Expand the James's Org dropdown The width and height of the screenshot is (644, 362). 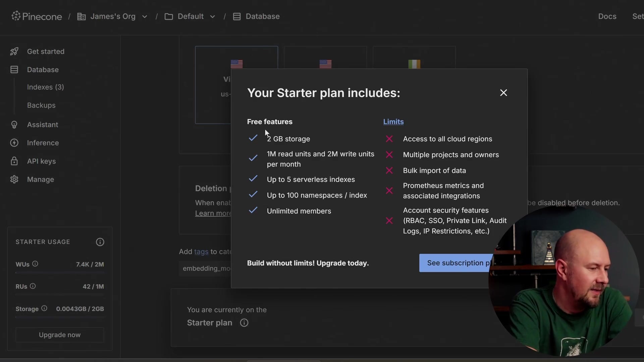(145, 16)
